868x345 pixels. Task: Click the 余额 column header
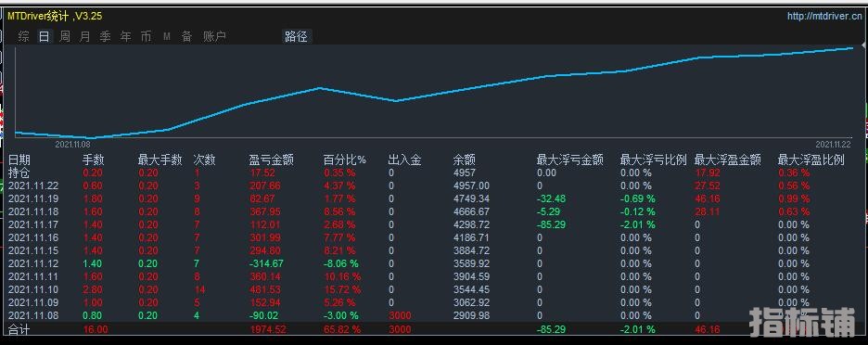coord(464,160)
